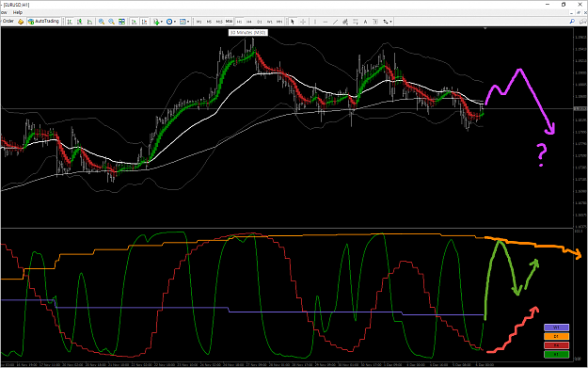Draw a horizontal line tool
This screenshot has width=588, height=368.
[x=326, y=22]
